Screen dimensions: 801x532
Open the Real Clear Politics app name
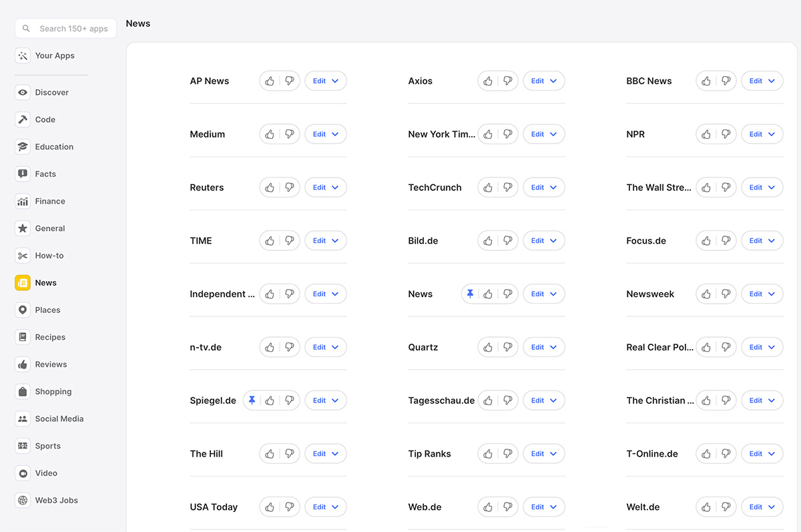click(x=660, y=347)
